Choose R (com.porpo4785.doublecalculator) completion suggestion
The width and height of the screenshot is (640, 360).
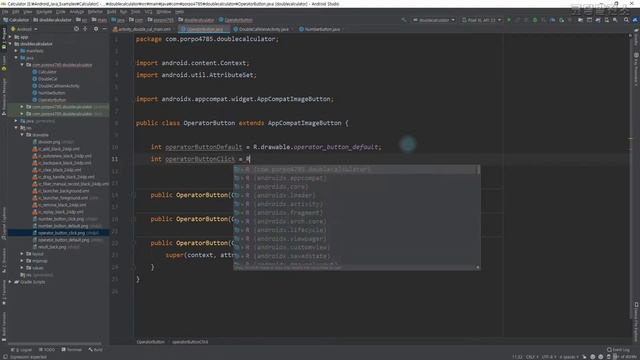pos(356,169)
